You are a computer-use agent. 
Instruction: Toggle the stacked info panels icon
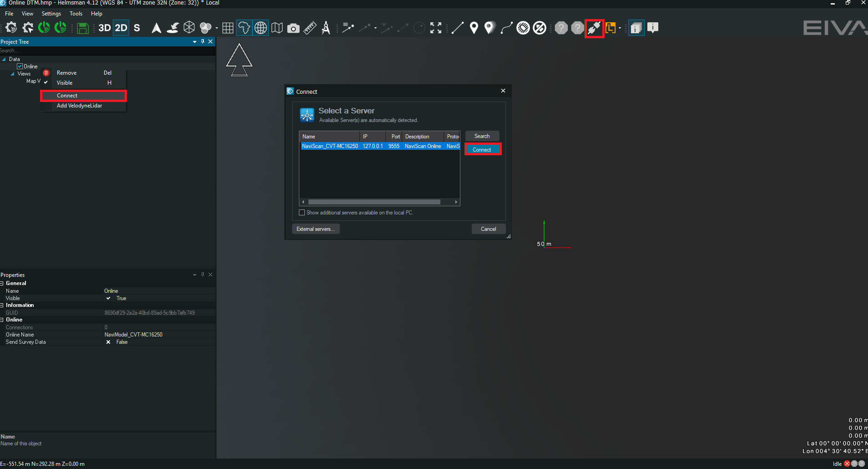point(636,28)
